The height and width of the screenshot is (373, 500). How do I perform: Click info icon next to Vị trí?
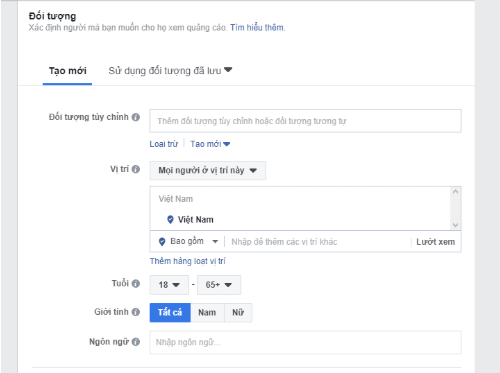tap(136, 169)
